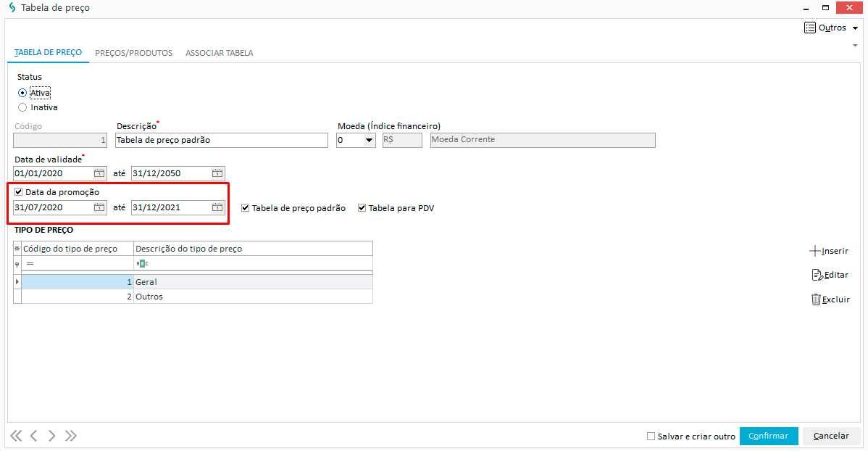Go to last record navigation arrow
The width and height of the screenshot is (868, 451).
coord(70,436)
